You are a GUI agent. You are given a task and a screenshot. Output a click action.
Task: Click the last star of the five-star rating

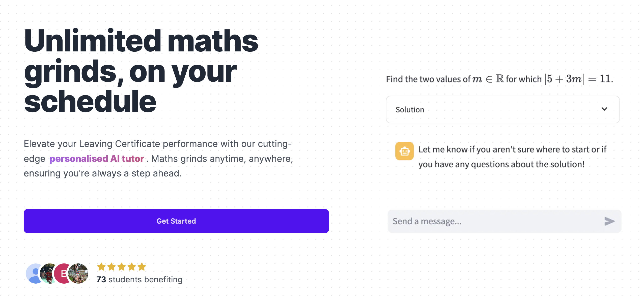point(142,267)
